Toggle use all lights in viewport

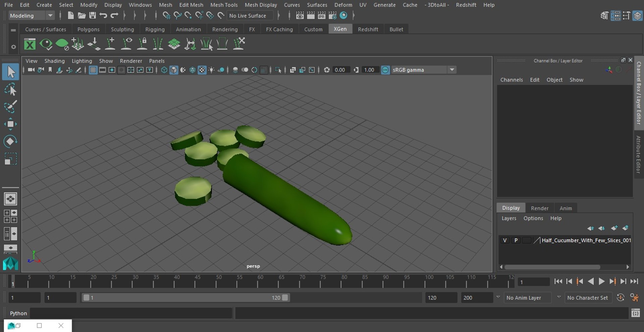click(x=212, y=70)
